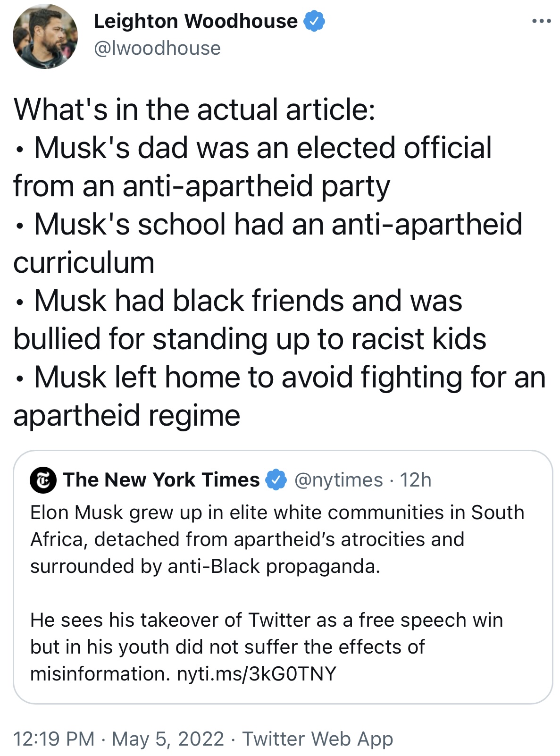Open the Leighton Woodhouse display name
The height and width of the screenshot is (756, 560).
pos(195,21)
